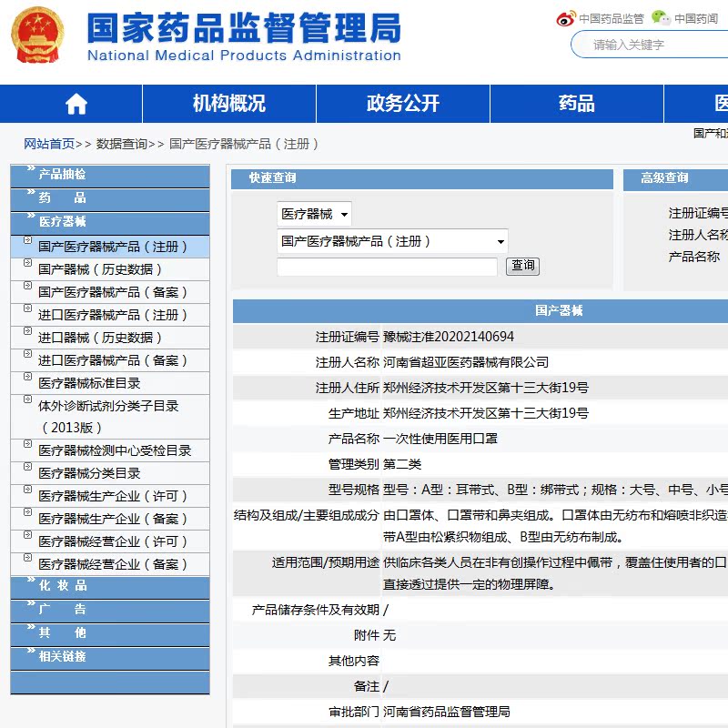This screenshot has height=728, width=728.
Task: Expand the 其他 sidebar section
Action: tap(110, 634)
